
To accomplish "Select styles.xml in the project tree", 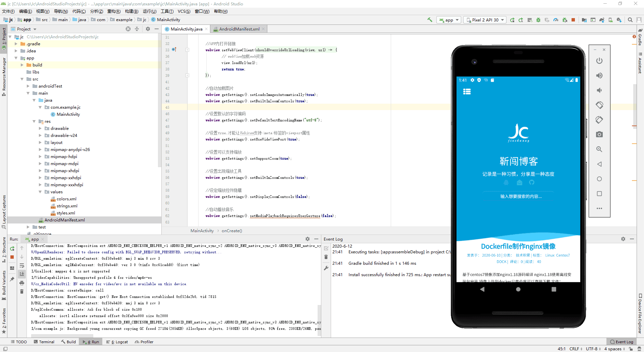I will tap(66, 213).
